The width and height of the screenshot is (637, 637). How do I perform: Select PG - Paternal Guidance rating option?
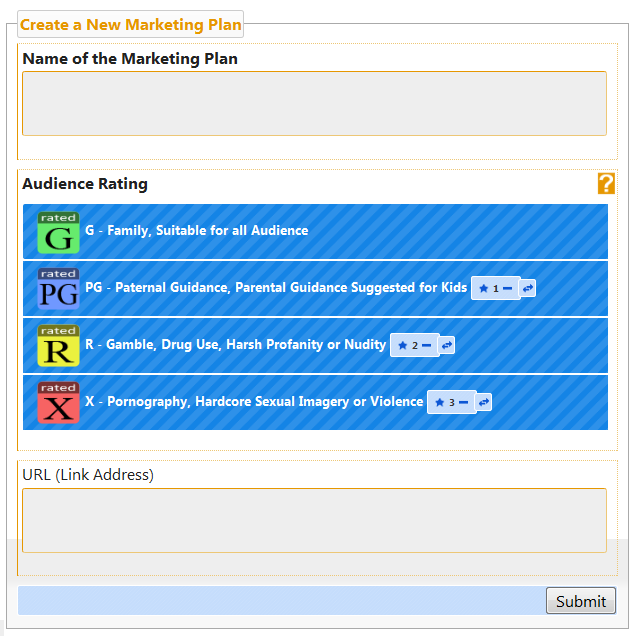pos(315,288)
